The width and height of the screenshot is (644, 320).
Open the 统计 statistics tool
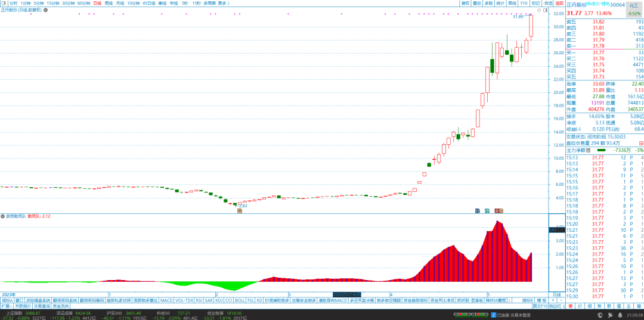500,3
